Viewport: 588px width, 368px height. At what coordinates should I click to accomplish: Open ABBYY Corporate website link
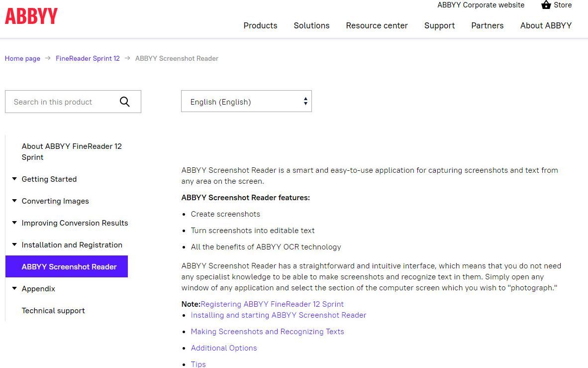click(x=481, y=5)
